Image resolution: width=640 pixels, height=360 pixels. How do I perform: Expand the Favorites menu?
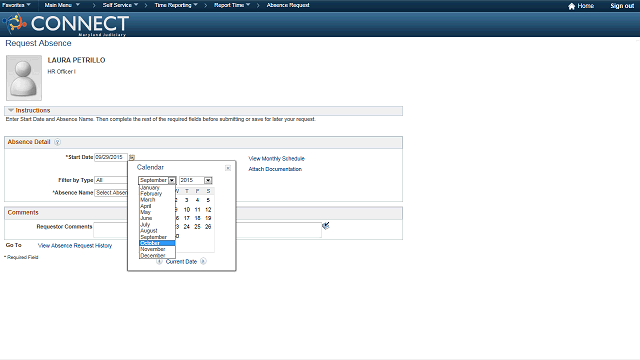16,5
